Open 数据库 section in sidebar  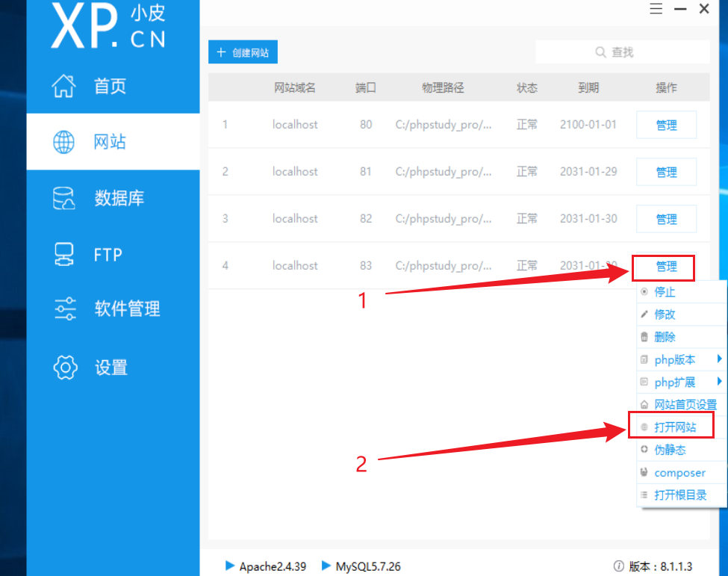coord(113,198)
